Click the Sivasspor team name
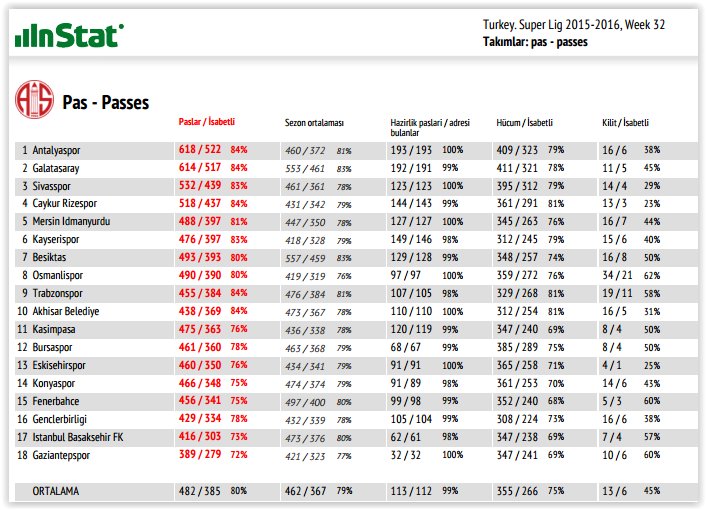Viewport: 706px width, 510px height. (56, 185)
